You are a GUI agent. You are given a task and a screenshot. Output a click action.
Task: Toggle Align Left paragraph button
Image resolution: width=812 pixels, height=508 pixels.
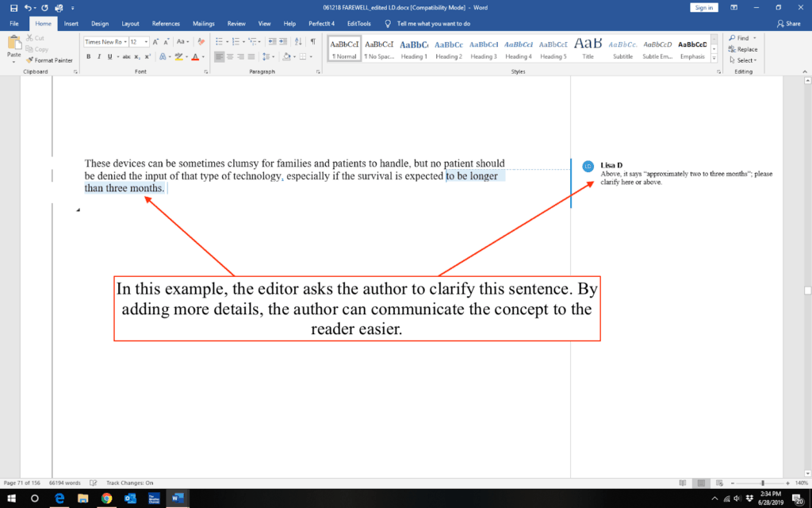pyautogui.click(x=219, y=56)
